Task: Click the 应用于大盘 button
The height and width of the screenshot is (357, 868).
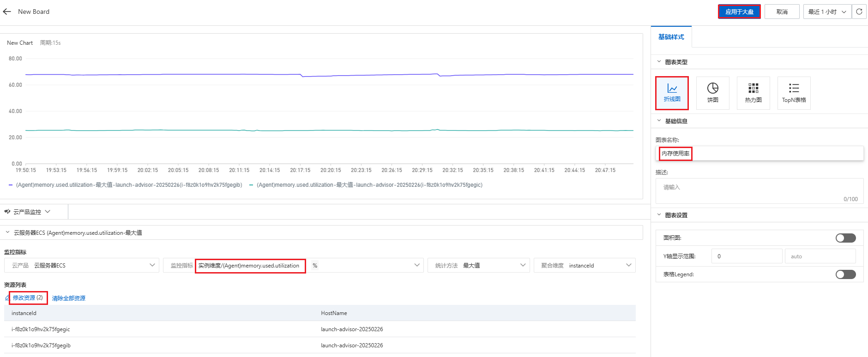Action: (739, 12)
